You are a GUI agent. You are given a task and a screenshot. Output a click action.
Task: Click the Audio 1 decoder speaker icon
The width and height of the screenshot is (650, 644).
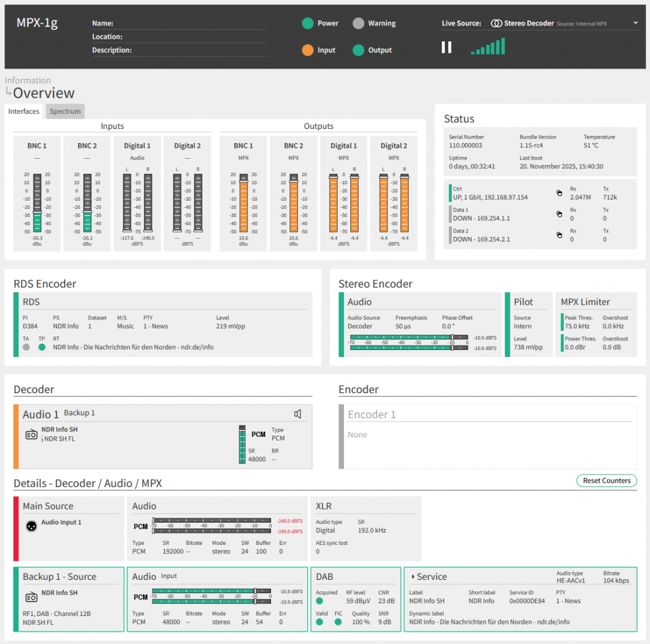[298, 414]
